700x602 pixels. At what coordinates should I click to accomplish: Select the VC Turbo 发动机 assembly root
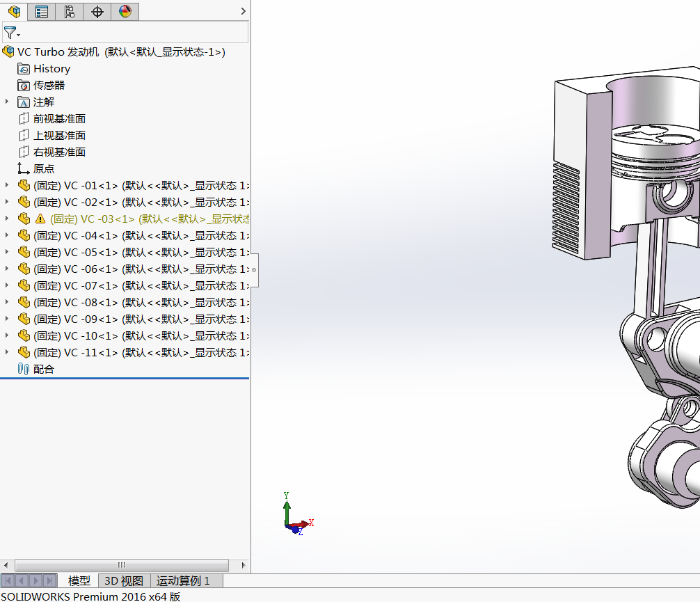tap(121, 52)
